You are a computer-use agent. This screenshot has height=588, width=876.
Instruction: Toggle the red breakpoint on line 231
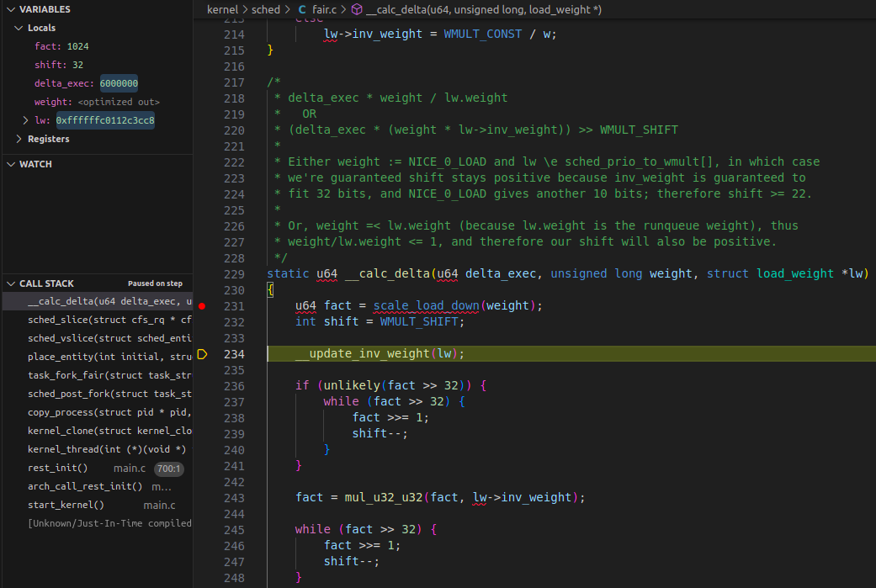tap(202, 306)
